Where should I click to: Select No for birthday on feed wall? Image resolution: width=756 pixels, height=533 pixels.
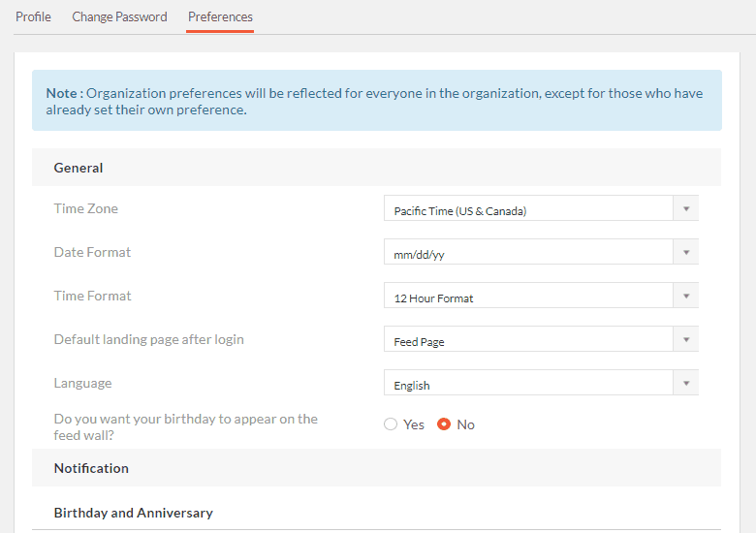coord(444,424)
